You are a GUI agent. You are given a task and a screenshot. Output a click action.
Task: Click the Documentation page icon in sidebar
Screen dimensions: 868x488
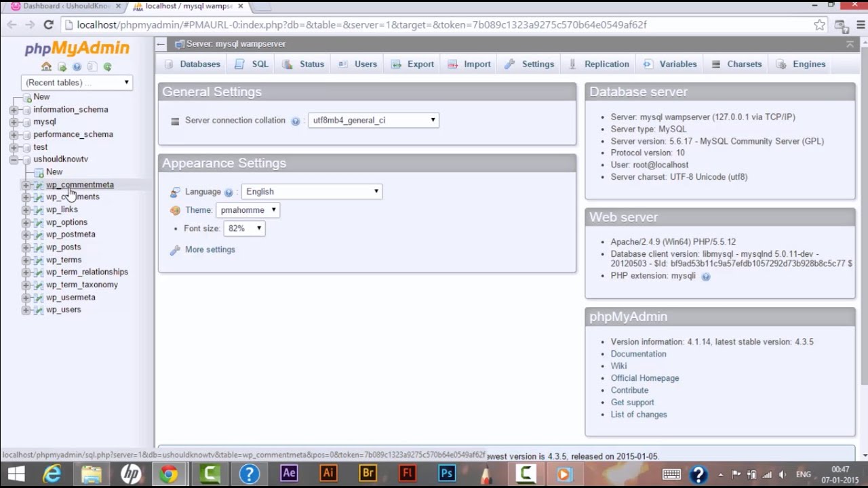(92, 66)
